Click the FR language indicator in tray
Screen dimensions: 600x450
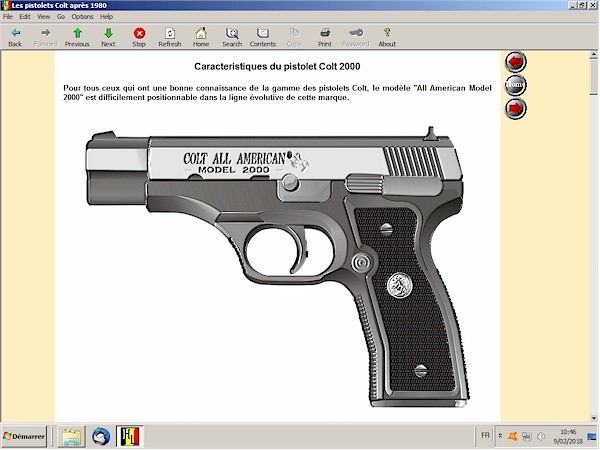click(485, 435)
